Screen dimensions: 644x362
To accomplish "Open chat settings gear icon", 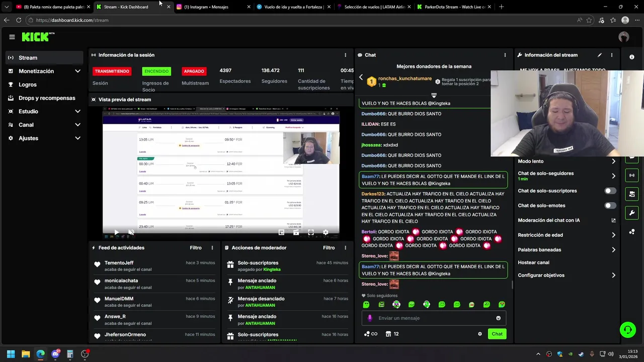I will (x=480, y=334).
